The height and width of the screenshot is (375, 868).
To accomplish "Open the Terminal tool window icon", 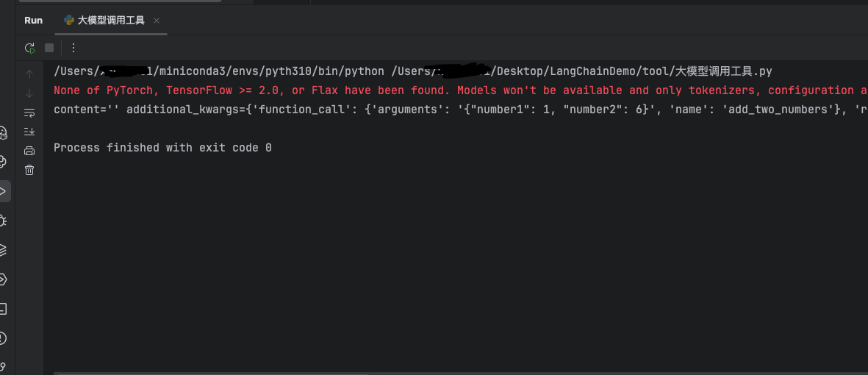I will 3,309.
